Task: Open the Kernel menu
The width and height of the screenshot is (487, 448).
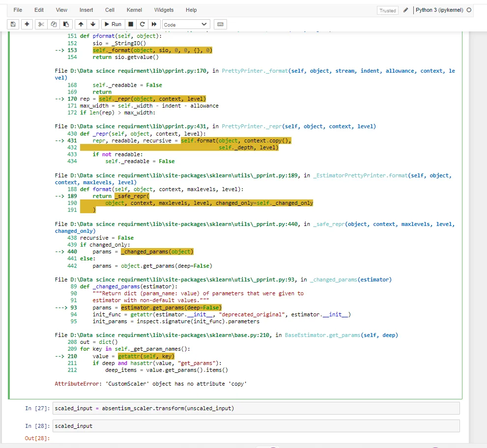Action: (134, 10)
